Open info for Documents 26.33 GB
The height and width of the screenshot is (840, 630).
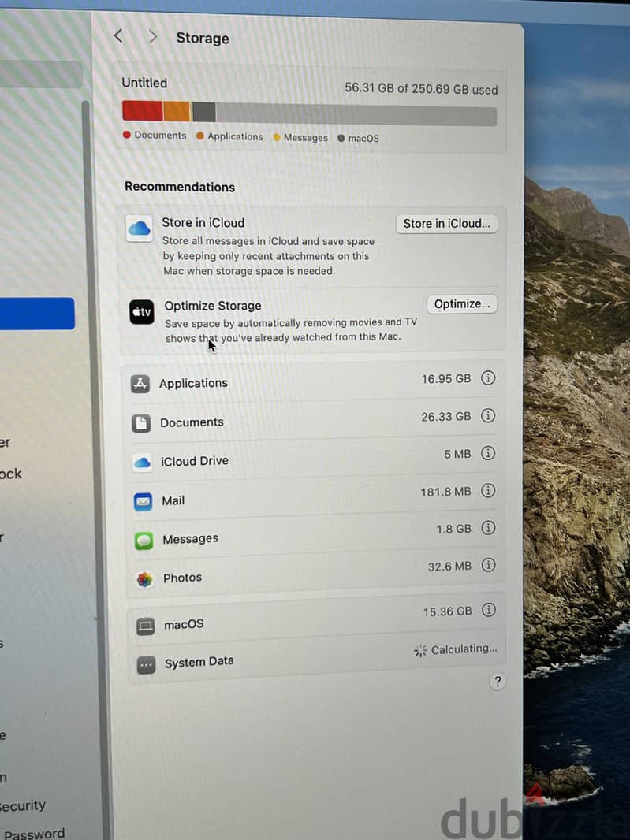[x=488, y=415]
